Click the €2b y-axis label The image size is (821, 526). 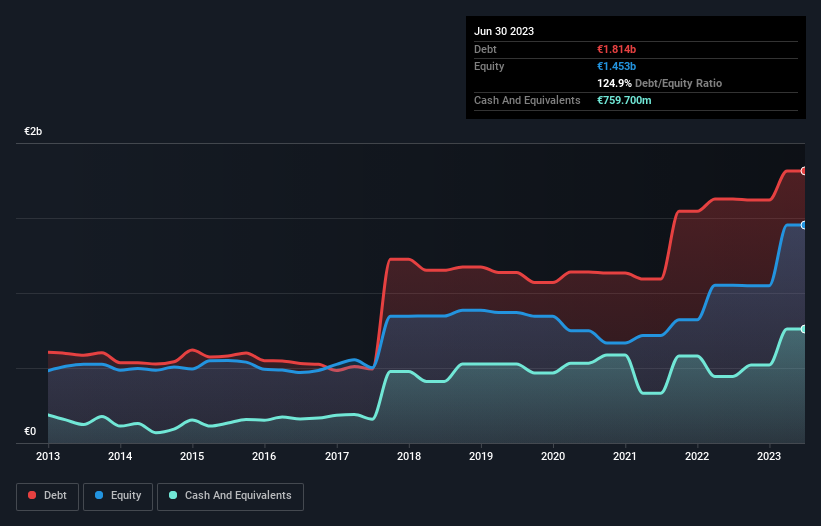(33, 131)
